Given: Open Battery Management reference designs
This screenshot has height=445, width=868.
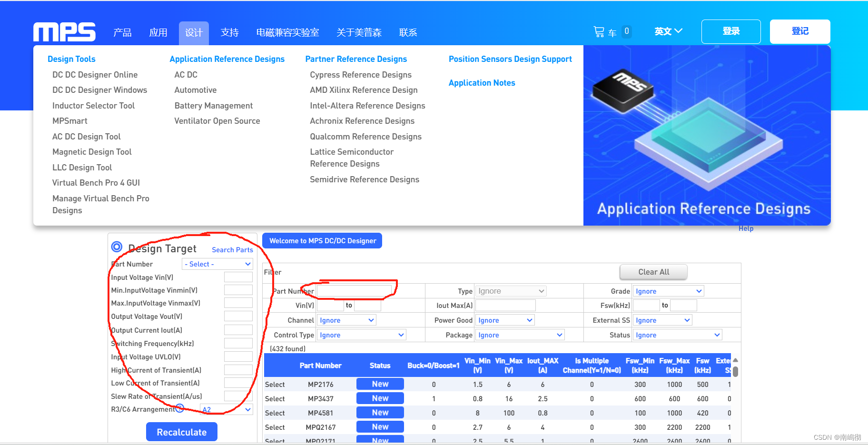Looking at the screenshot, I should point(213,106).
